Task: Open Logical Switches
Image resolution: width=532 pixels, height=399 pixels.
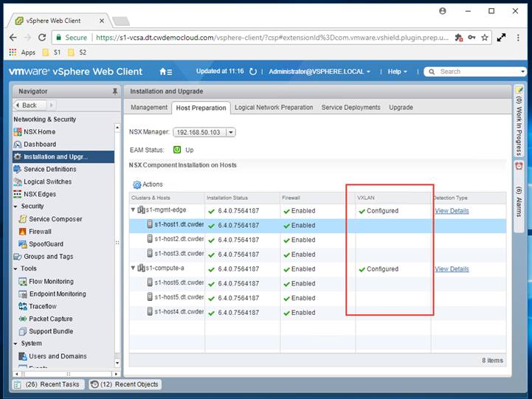Action: [x=47, y=181]
